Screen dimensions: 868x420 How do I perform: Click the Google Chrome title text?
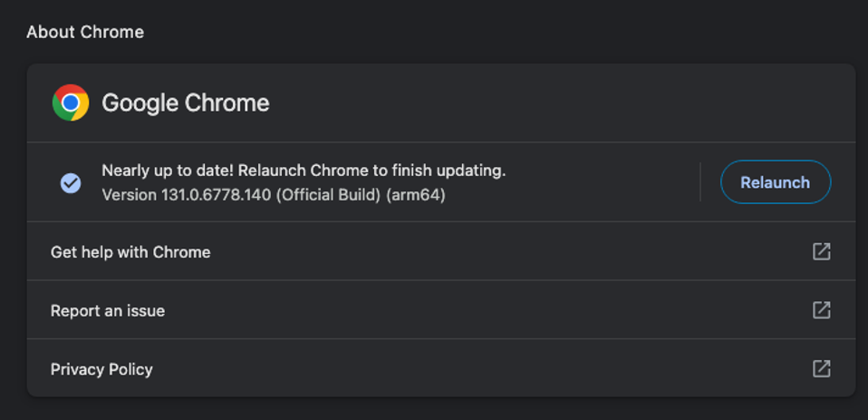coord(185,103)
